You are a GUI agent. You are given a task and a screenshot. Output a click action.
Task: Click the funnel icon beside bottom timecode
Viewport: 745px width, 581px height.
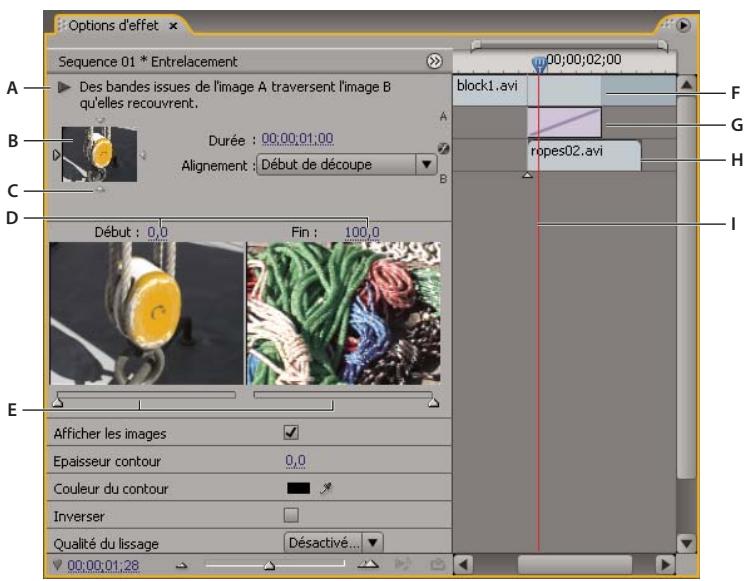tap(57, 565)
